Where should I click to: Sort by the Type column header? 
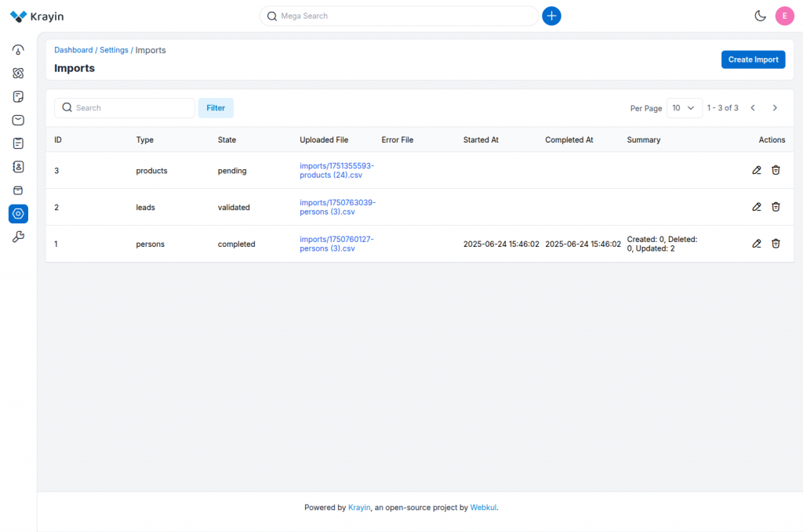144,139
